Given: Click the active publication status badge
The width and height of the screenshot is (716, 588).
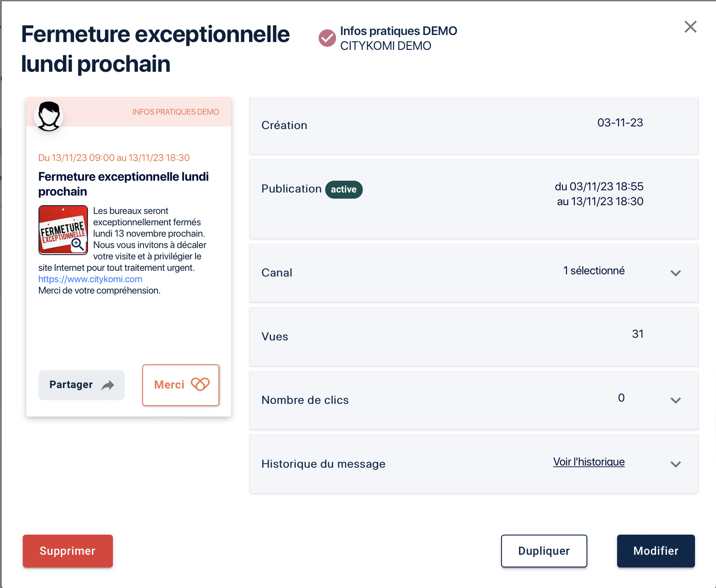Looking at the screenshot, I should tap(344, 189).
